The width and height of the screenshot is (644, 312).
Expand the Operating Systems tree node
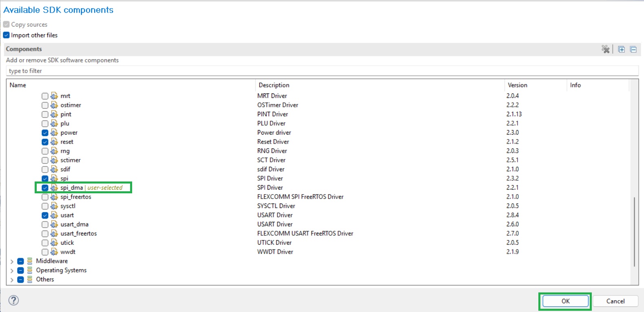[12, 270]
